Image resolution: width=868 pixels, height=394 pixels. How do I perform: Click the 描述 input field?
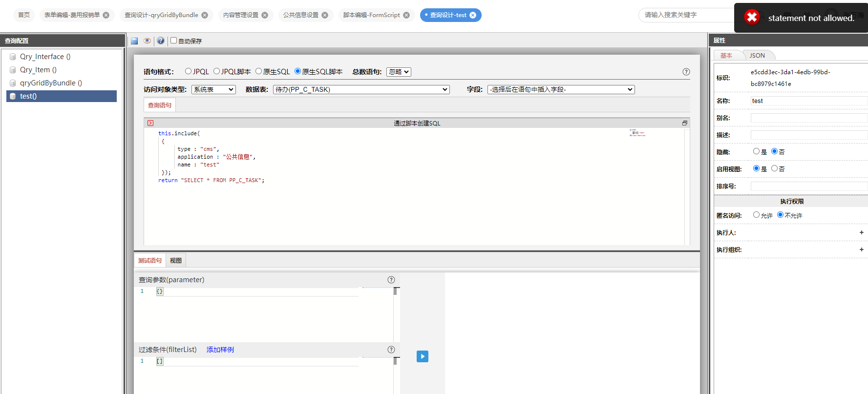click(x=809, y=135)
